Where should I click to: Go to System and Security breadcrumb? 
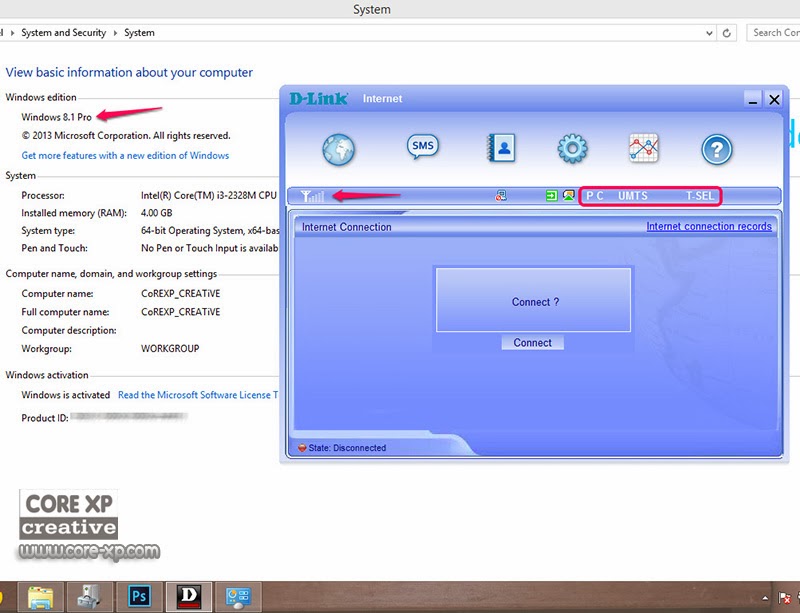click(x=63, y=33)
